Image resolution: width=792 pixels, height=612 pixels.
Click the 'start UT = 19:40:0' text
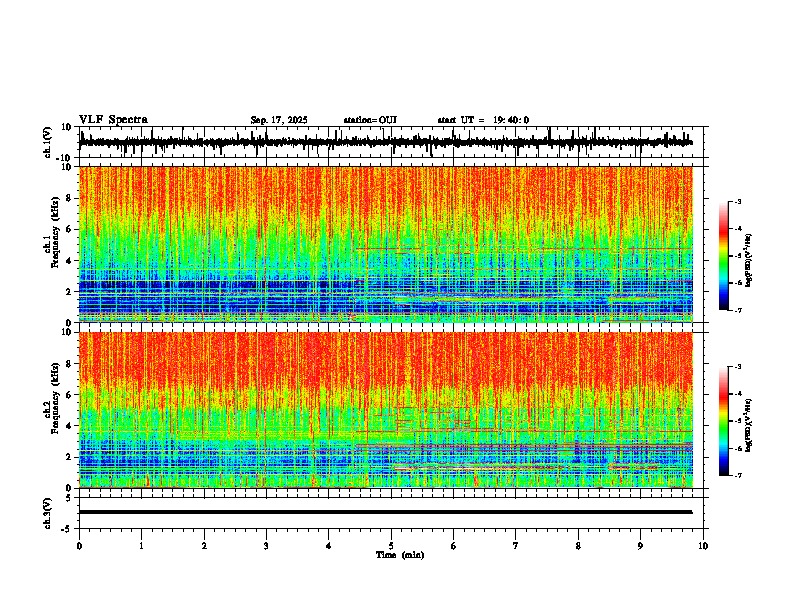tap(483, 120)
